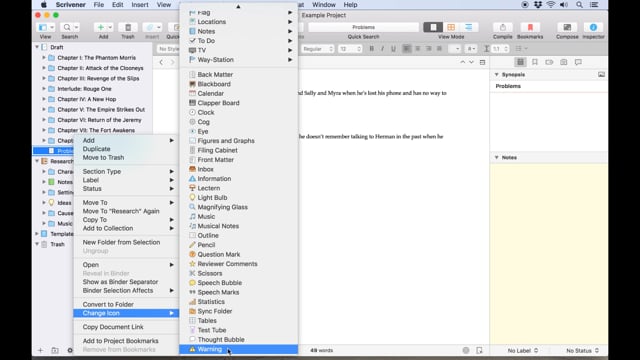This screenshot has width=640, height=360.
Task: Open the Insert menu in menu bar
Action: tap(140, 5)
